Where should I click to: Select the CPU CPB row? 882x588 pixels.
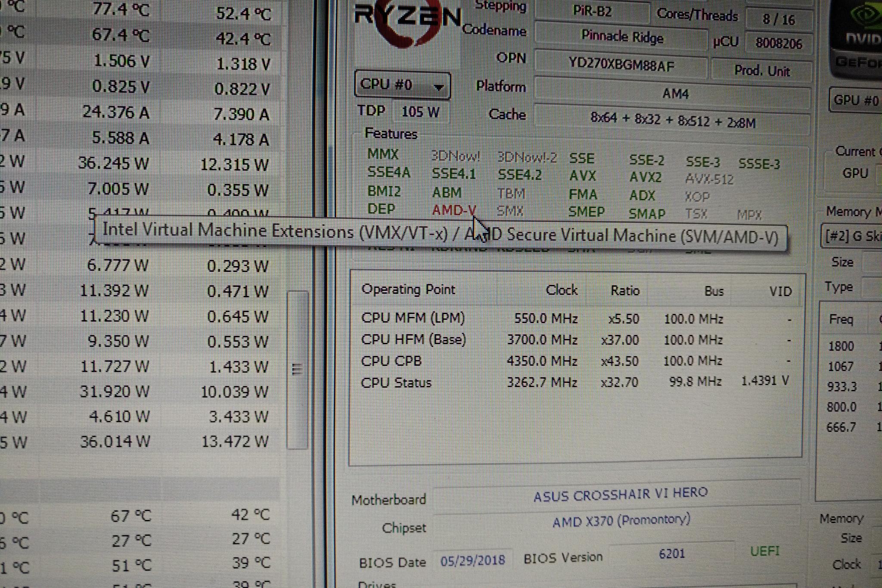click(576, 361)
